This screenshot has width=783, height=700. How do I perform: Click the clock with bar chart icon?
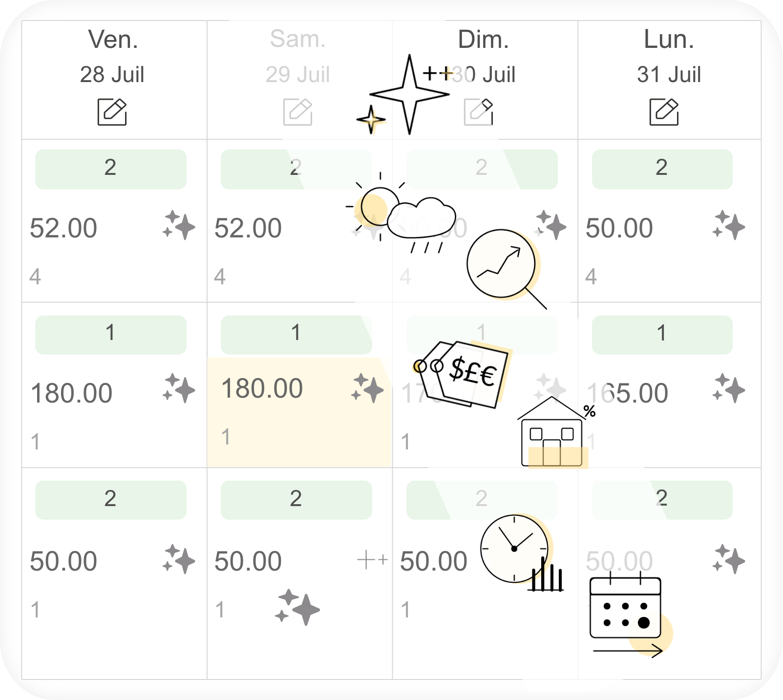pyautogui.click(x=522, y=553)
